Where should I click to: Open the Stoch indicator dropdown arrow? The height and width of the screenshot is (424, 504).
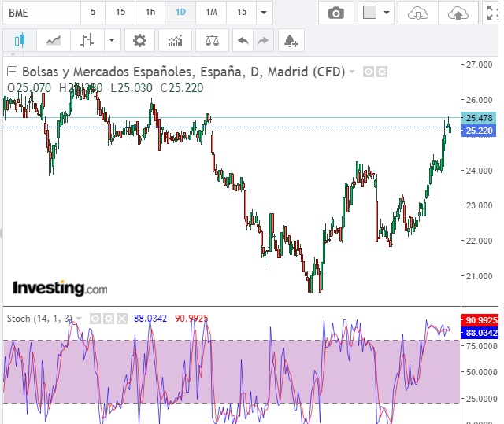[79, 319]
